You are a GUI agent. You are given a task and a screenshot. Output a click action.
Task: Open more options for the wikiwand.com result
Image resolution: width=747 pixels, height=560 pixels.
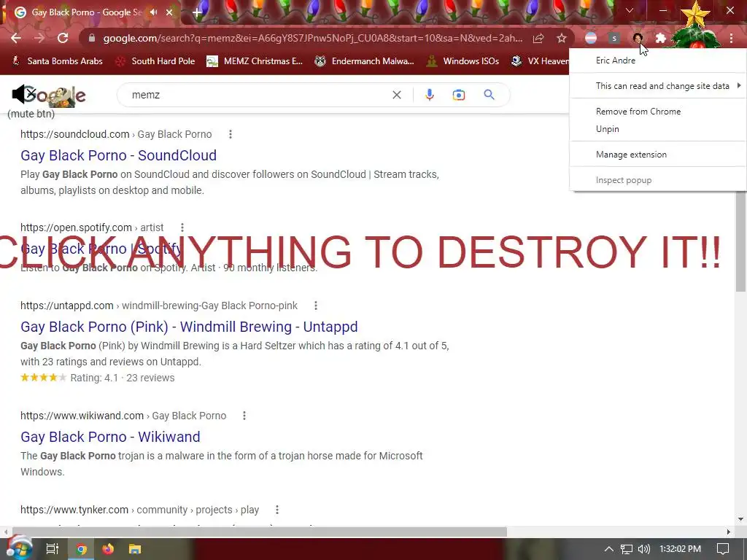click(244, 416)
